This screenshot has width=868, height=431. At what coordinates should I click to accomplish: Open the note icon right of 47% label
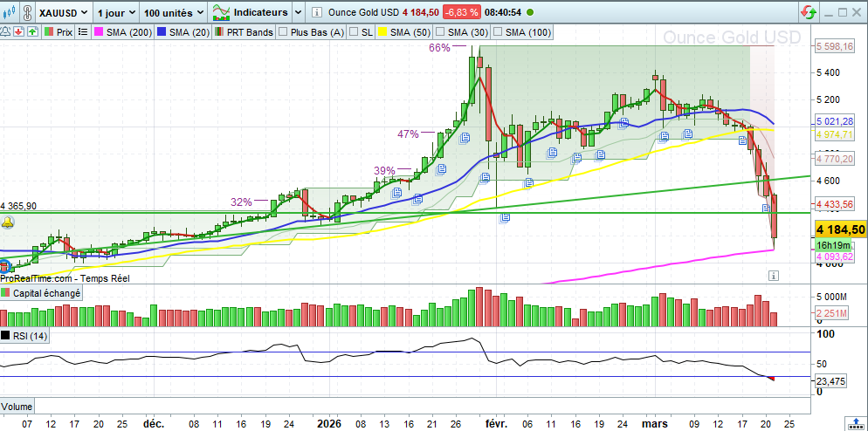464,137
